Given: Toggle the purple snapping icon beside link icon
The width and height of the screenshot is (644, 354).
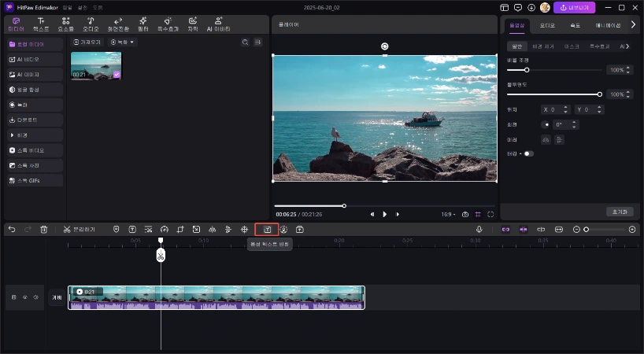Looking at the screenshot, I should tap(524, 229).
